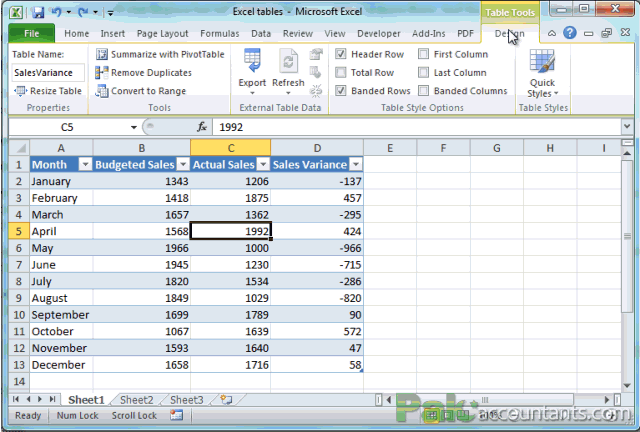Click the horizontal scrollbar left arrow
640x432 pixels.
pos(389,399)
